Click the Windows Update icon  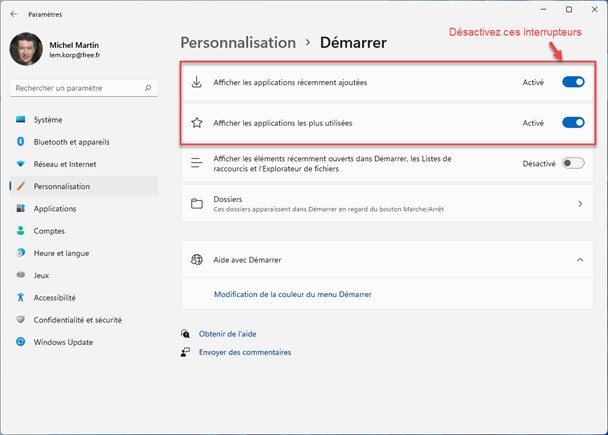point(20,342)
